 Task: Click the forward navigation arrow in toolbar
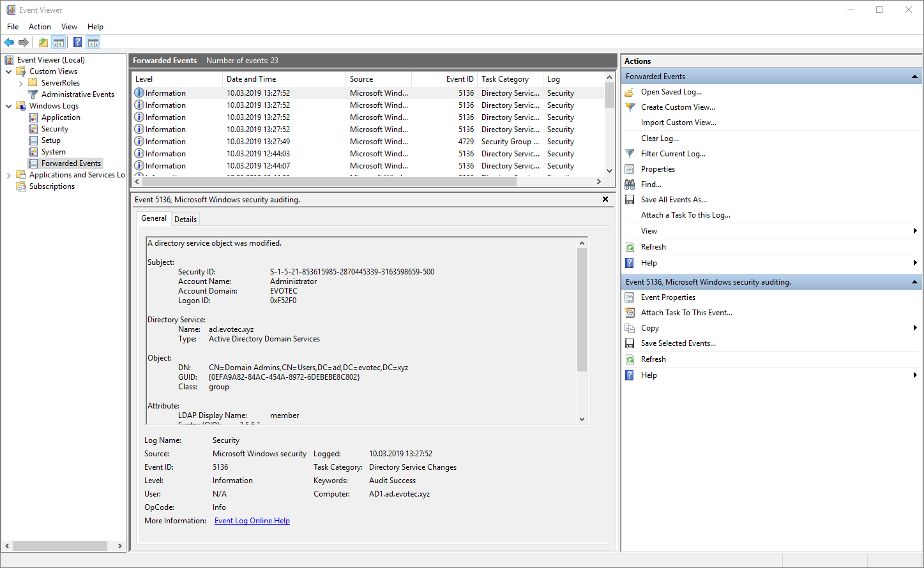coord(24,42)
